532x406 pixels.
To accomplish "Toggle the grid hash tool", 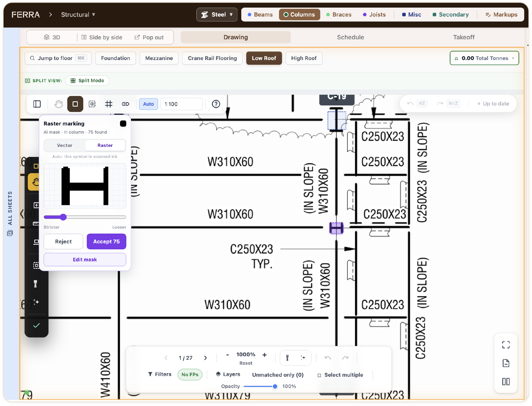I will [x=109, y=104].
